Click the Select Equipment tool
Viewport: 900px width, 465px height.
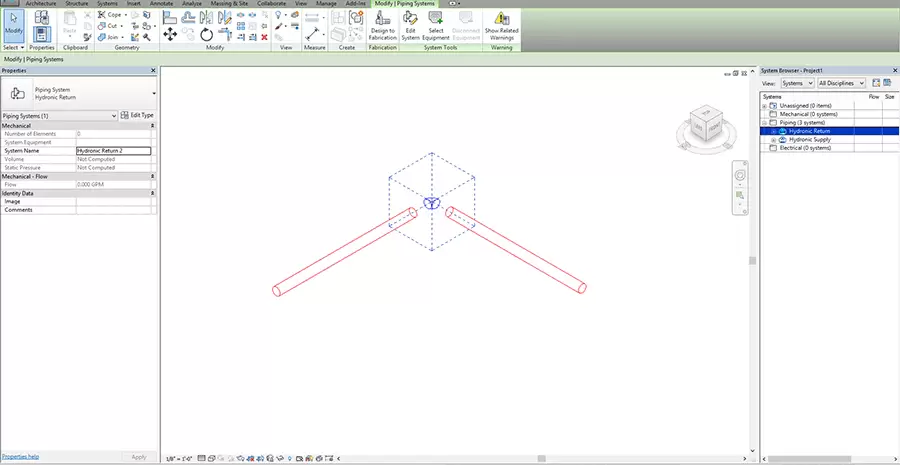[436, 25]
